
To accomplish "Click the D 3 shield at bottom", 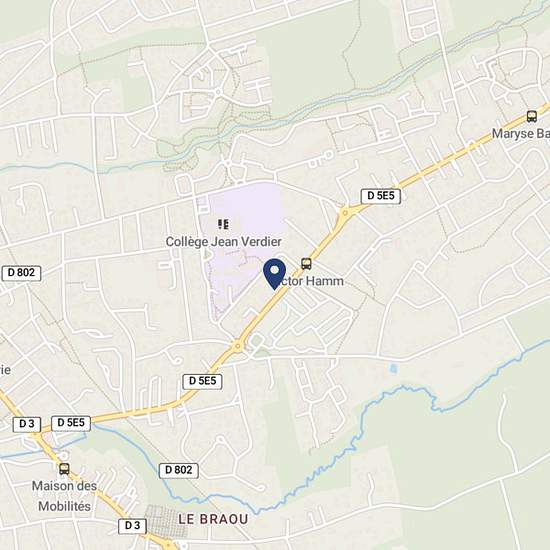I will pos(132,526).
